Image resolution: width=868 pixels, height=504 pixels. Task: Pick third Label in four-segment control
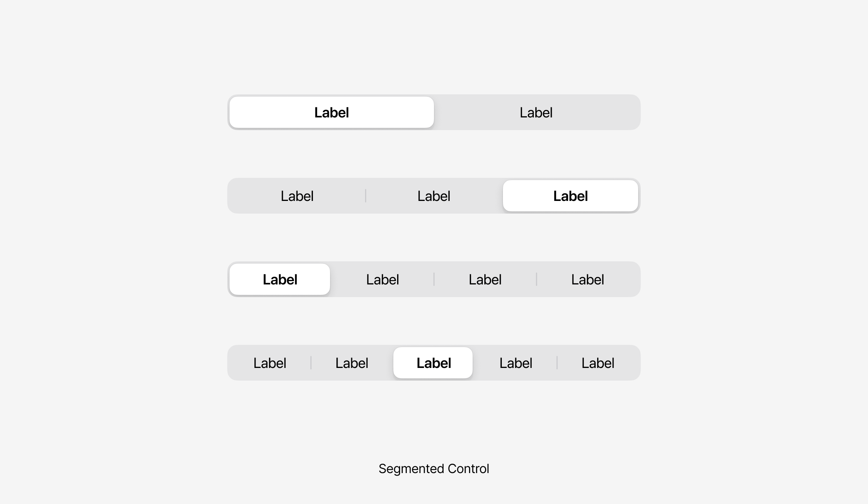click(x=485, y=280)
